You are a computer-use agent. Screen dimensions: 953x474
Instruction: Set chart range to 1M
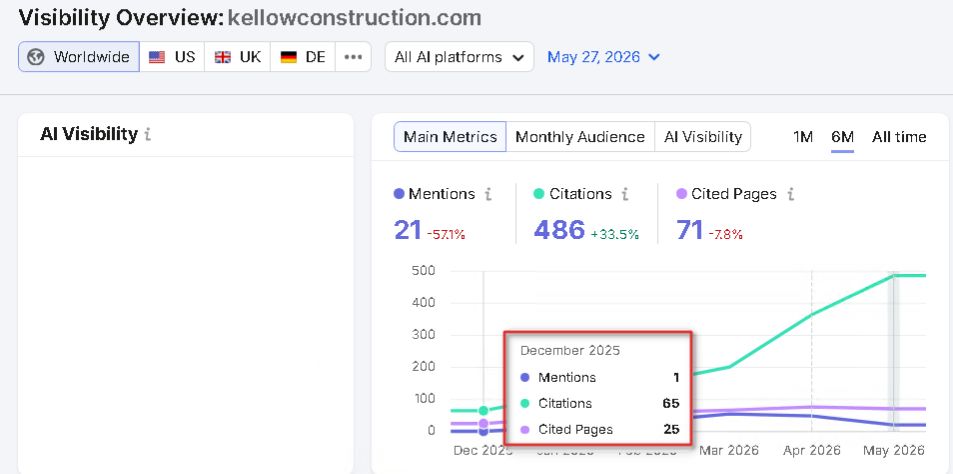[803, 137]
